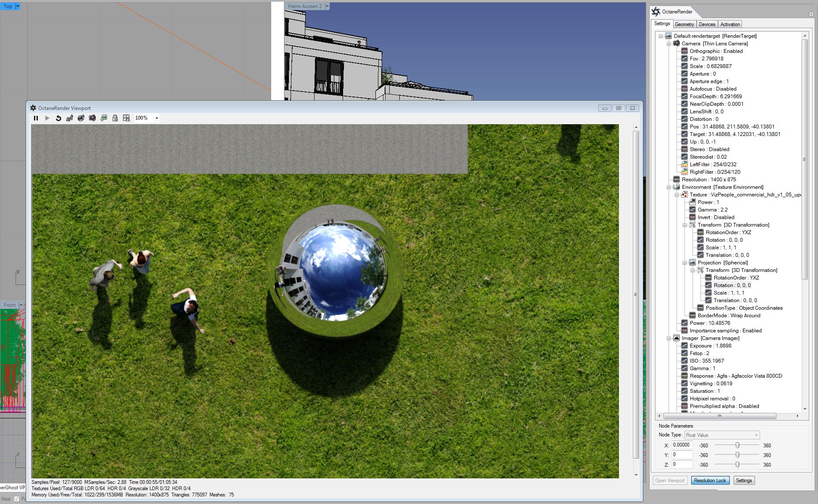Viewport: 818px width, 504px height.
Task: Click the Y value input field
Action: coord(682,455)
